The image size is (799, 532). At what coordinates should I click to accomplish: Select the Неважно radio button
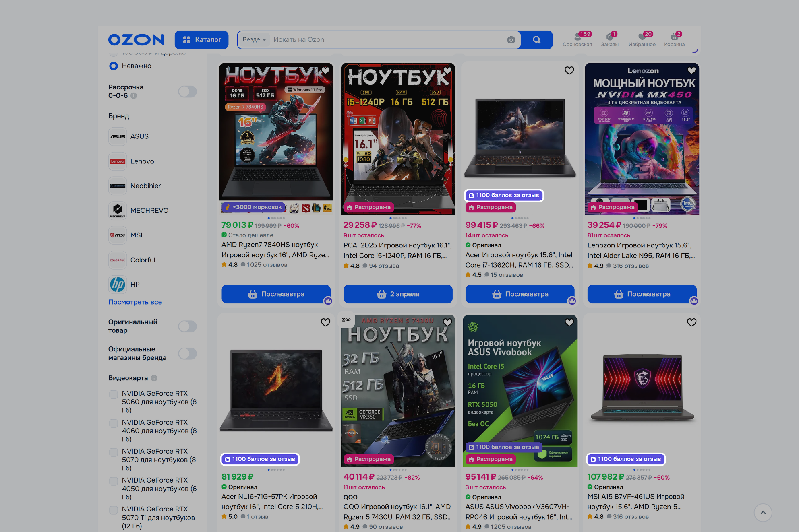coord(114,66)
